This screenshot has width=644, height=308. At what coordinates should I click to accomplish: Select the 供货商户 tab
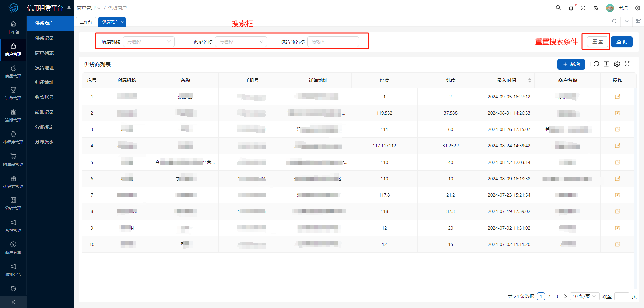pyautogui.click(x=110, y=22)
